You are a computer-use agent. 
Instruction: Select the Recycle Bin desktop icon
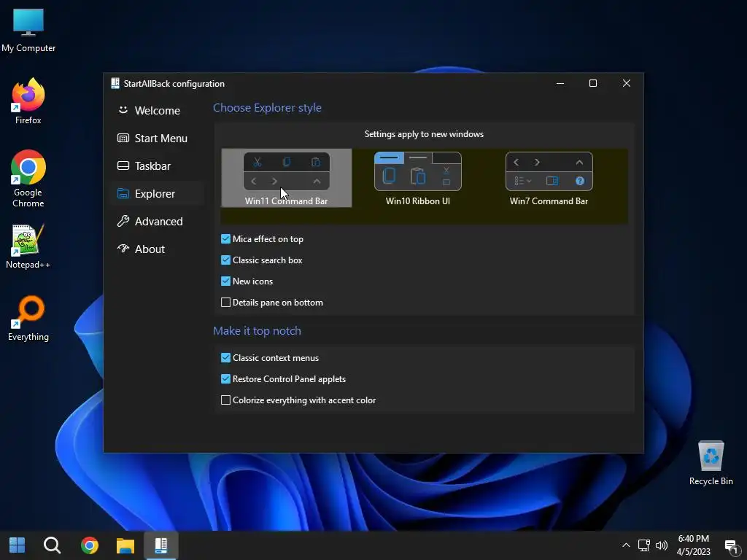(x=711, y=463)
